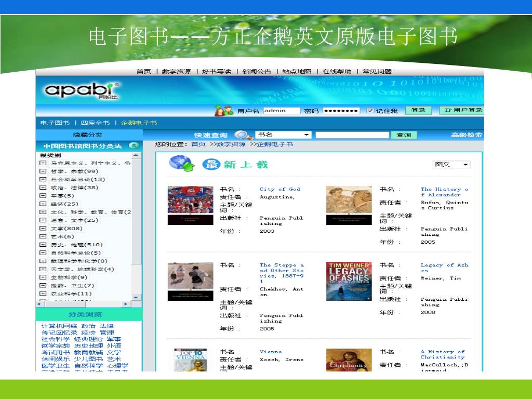532x399 pixels.
Task: Browse the 少儿图书 category link
Action: click(88, 359)
